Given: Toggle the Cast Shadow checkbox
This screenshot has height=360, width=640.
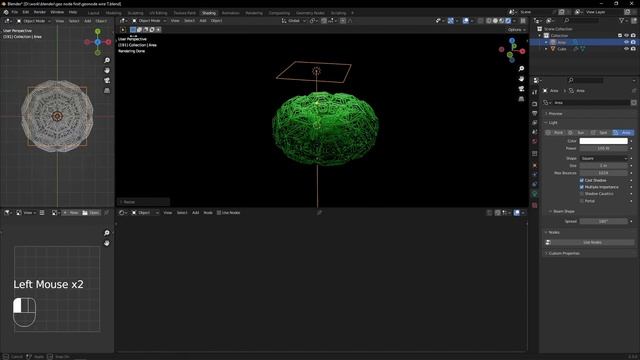Looking at the screenshot, I should click(582, 180).
